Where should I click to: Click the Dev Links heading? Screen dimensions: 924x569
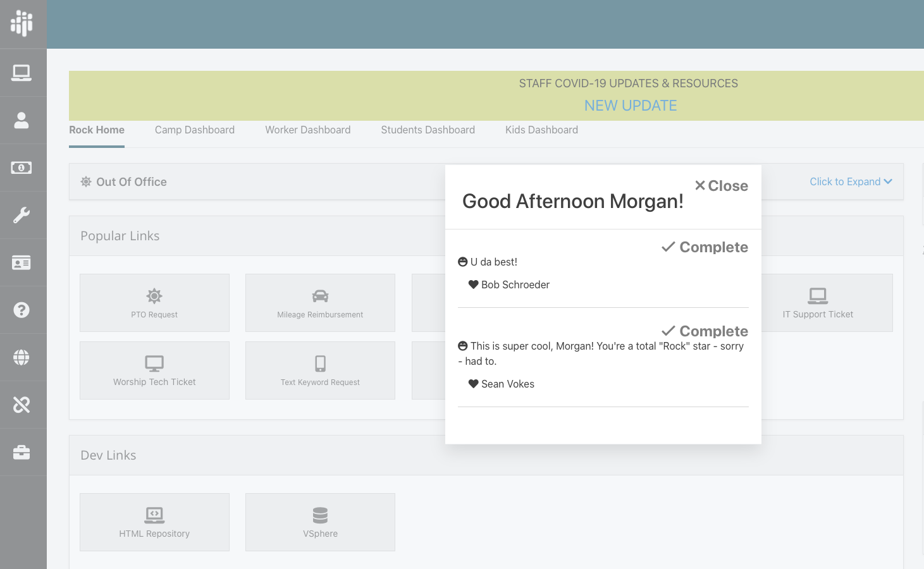[x=108, y=455]
